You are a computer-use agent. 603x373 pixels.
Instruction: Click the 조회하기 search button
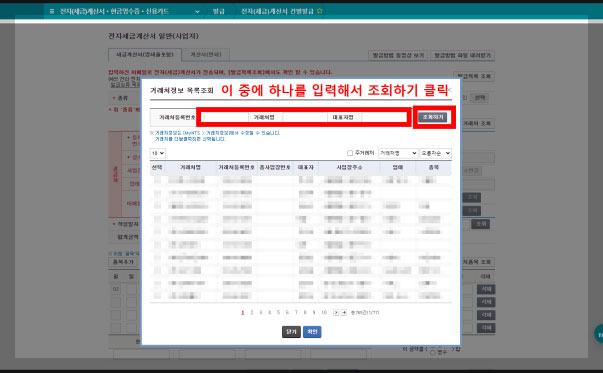(x=433, y=117)
